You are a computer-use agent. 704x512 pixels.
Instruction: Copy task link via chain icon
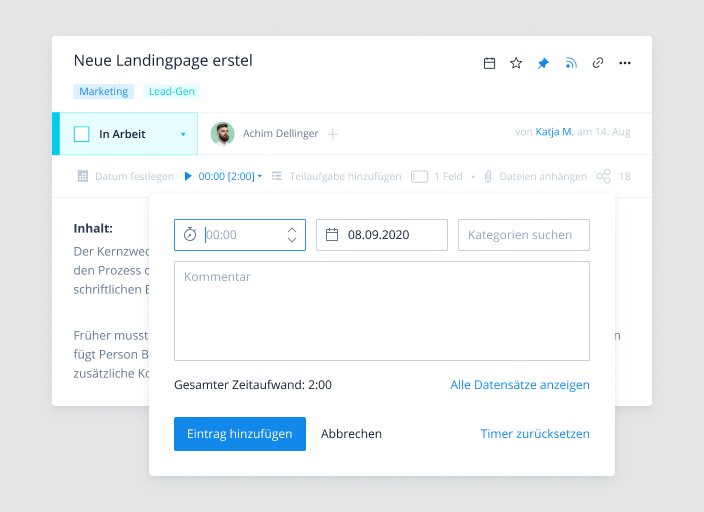click(x=598, y=63)
